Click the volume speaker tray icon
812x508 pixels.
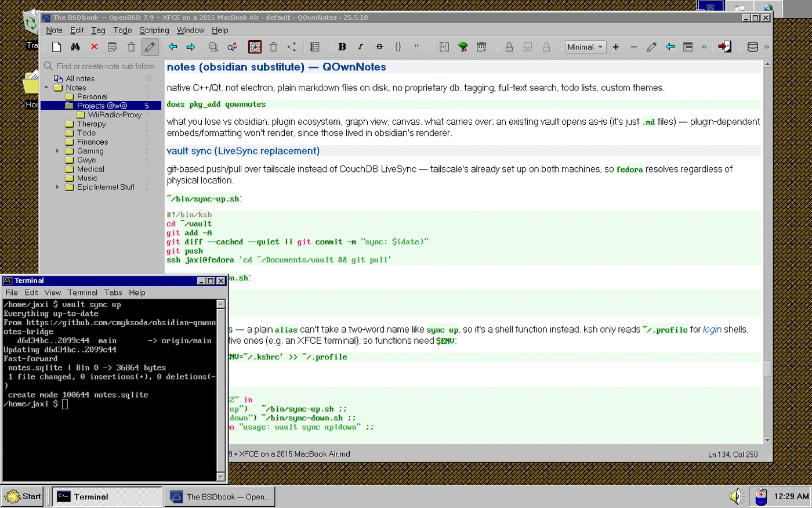pyautogui.click(x=737, y=496)
